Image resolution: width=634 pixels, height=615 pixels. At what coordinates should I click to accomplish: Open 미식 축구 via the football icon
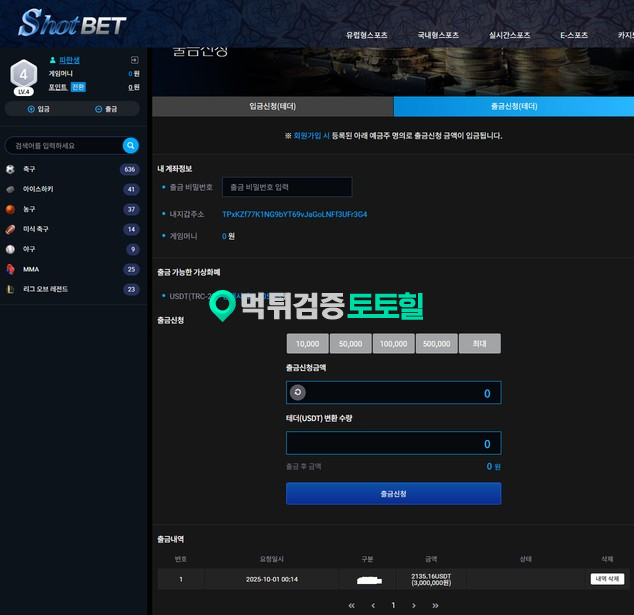click(10, 229)
